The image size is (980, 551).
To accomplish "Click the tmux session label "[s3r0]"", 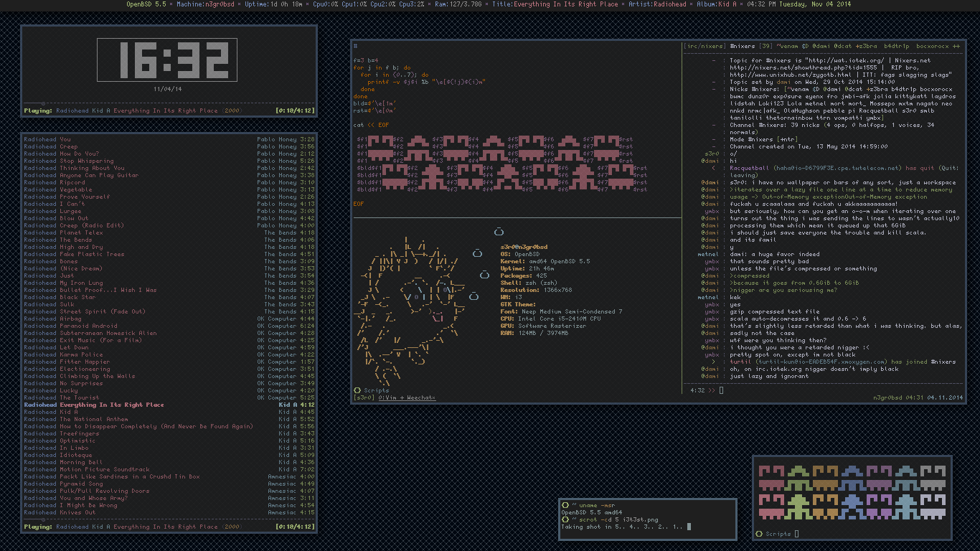I will tap(364, 397).
